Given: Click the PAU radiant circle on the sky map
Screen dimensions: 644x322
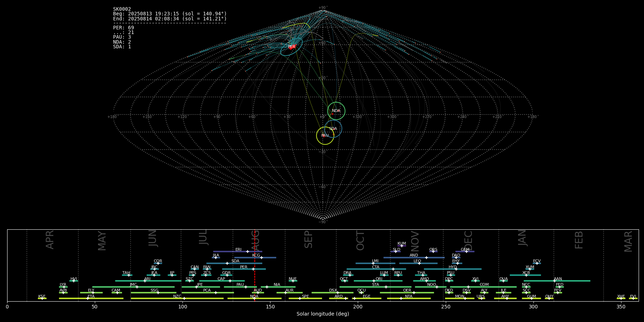Looking at the screenshot, I should click(325, 136).
